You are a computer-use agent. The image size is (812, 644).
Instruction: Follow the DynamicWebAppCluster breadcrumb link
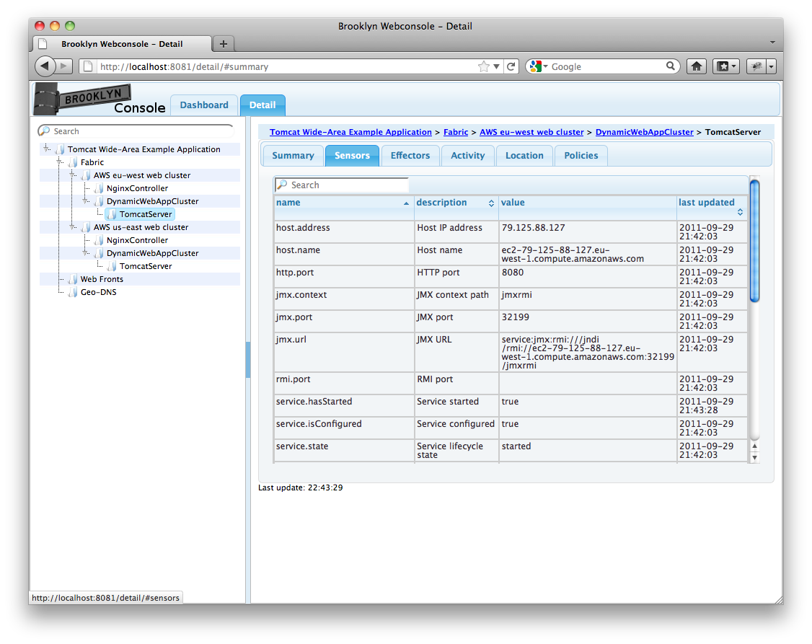point(644,132)
